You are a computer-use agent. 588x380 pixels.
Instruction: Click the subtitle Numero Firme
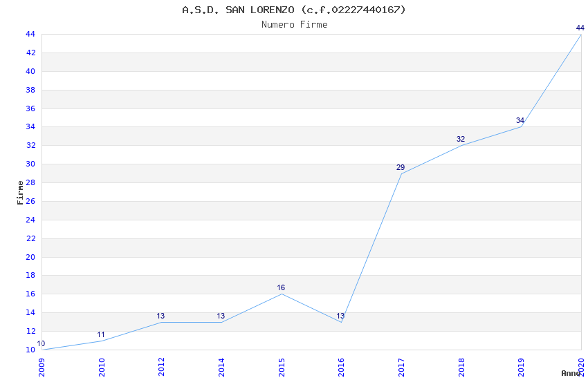[x=295, y=25]
